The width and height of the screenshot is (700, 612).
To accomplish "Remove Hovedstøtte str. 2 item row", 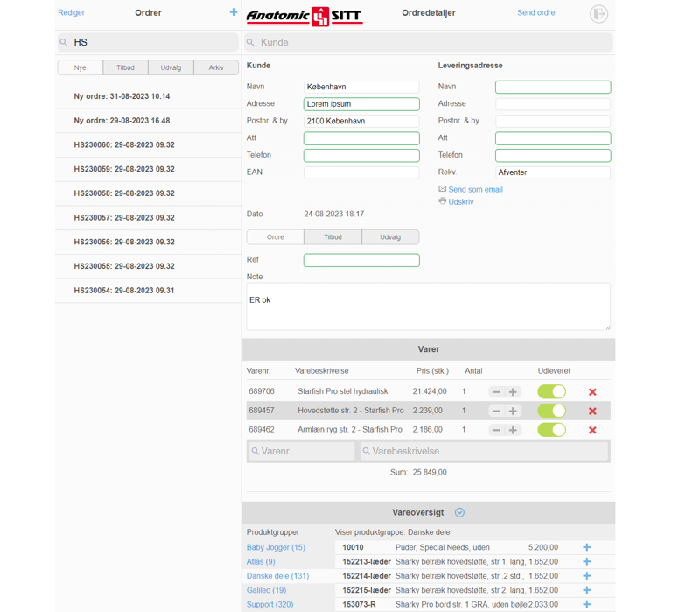I will click(592, 411).
